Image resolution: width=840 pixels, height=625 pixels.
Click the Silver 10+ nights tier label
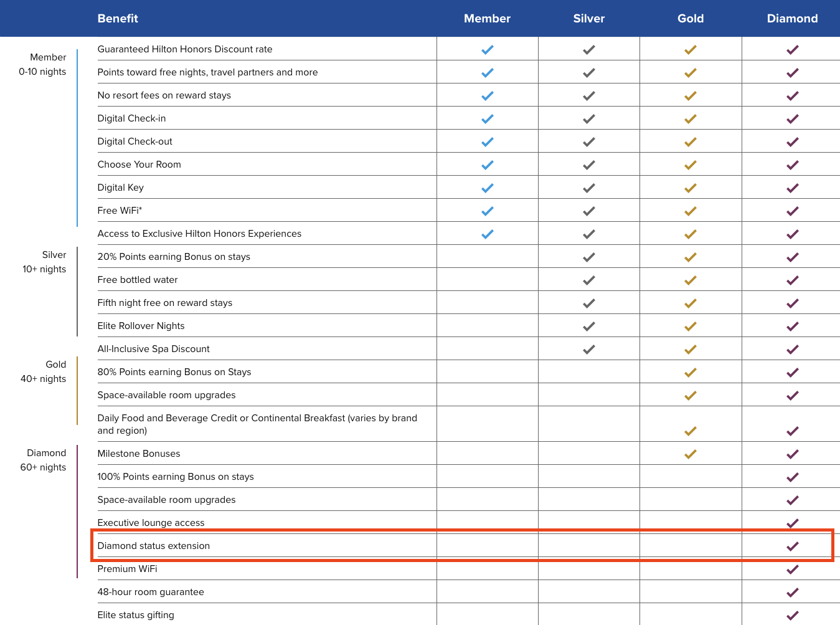(45, 262)
